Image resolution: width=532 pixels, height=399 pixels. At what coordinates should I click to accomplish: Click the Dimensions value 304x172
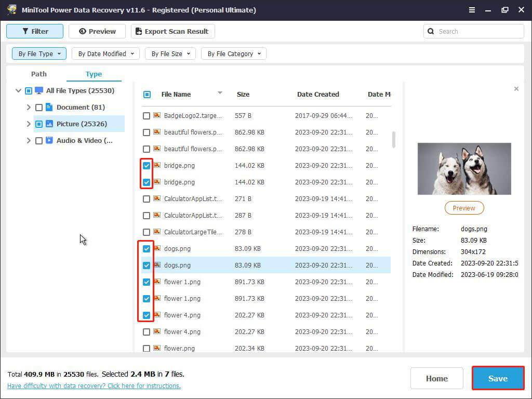(x=473, y=252)
